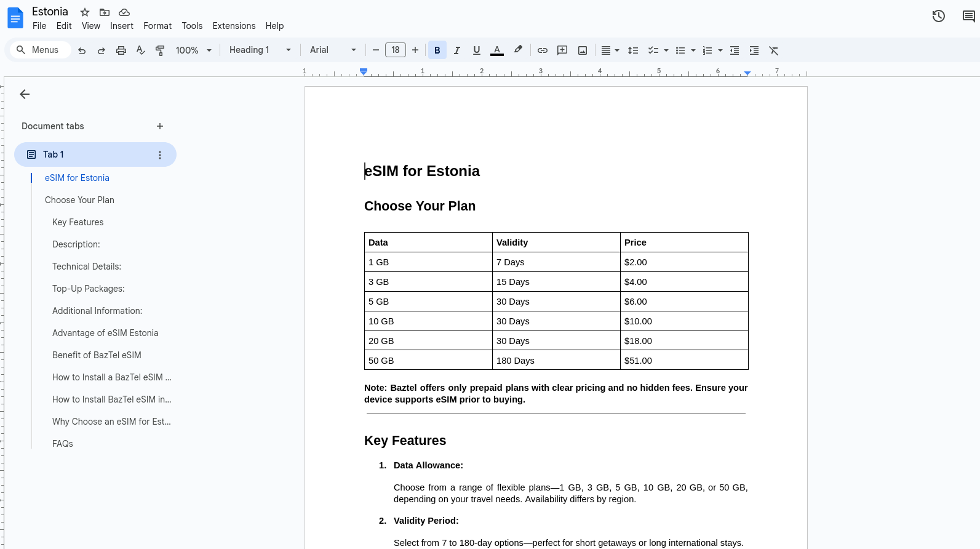Click the insert link icon
Screen dimensions: 980x549
[x=542, y=50]
